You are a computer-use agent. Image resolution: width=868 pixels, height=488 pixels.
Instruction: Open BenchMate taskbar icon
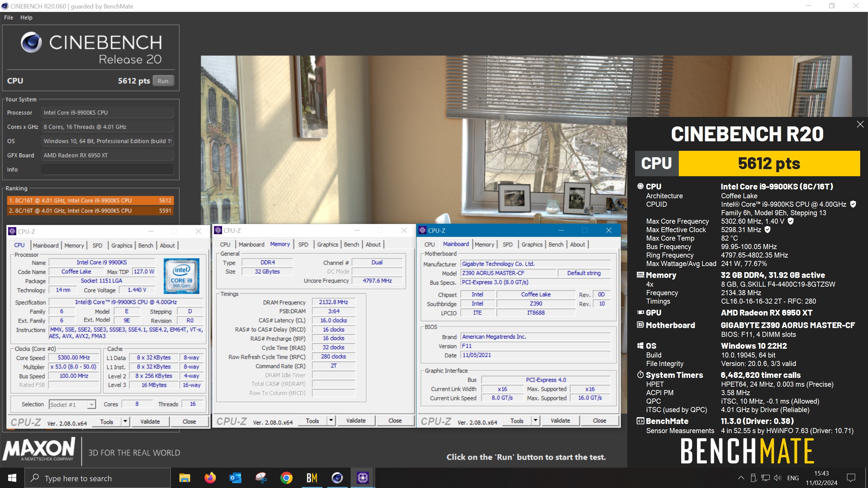coord(312,478)
